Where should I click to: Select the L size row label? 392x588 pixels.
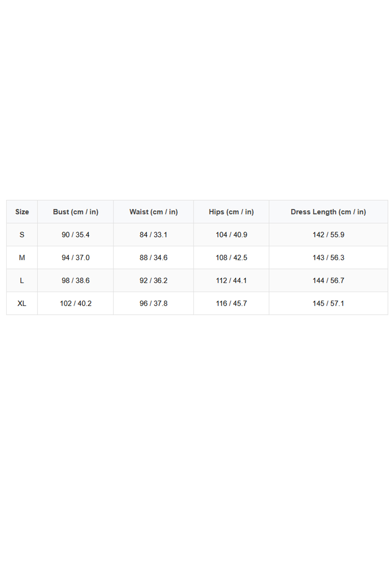pos(22,281)
